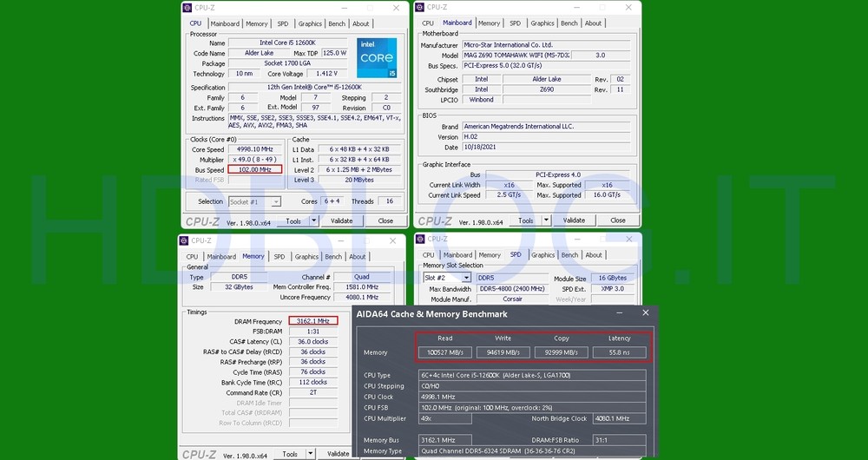This screenshot has width=868, height=460.
Task: Go to the CPU tab in the Memory window
Action: [192, 257]
